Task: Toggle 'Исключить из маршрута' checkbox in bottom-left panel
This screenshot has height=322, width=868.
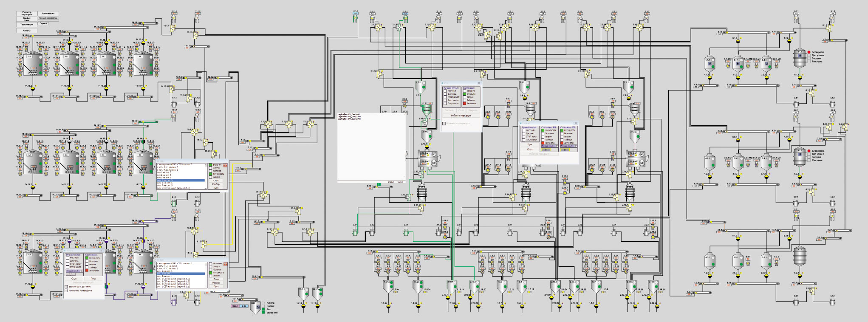Action: point(66,291)
